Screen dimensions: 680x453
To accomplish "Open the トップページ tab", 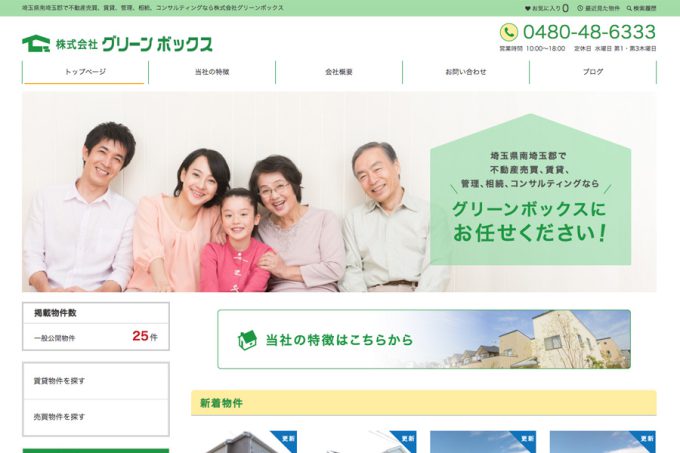I will click(85, 72).
